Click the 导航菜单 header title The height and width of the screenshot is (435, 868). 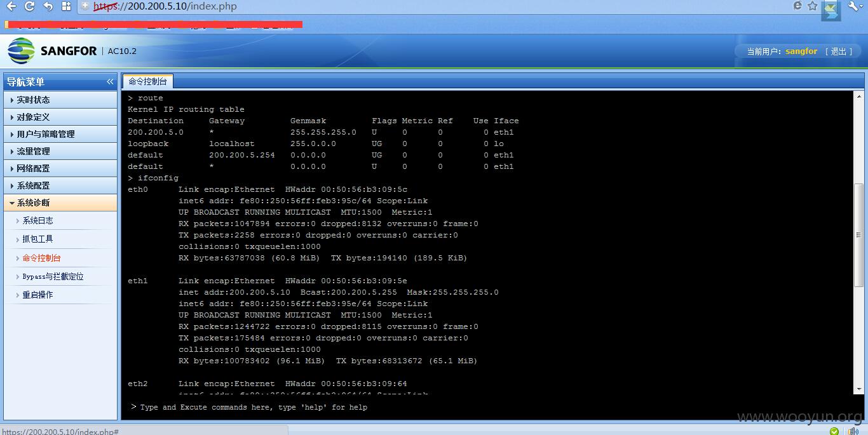coord(25,82)
